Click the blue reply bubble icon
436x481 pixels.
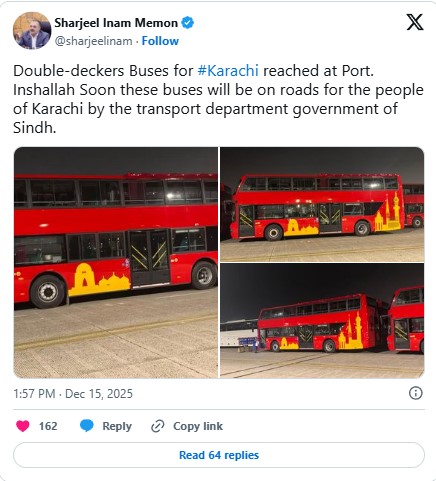[87, 426]
